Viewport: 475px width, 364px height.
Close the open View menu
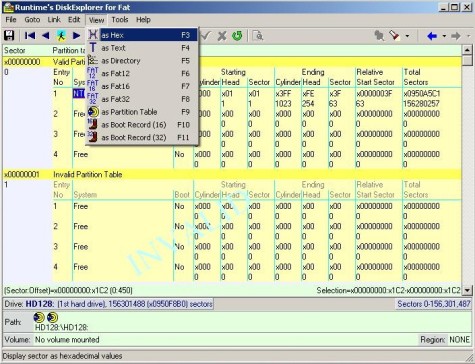click(x=97, y=20)
